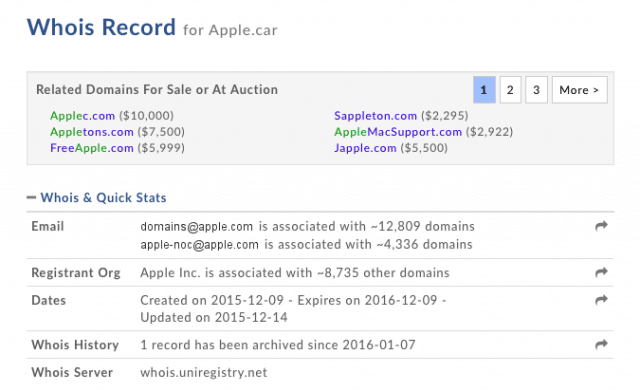Click the apple-noc@apple.com email text
Screen dimensions: 640x392
pyautogui.click(x=200, y=245)
